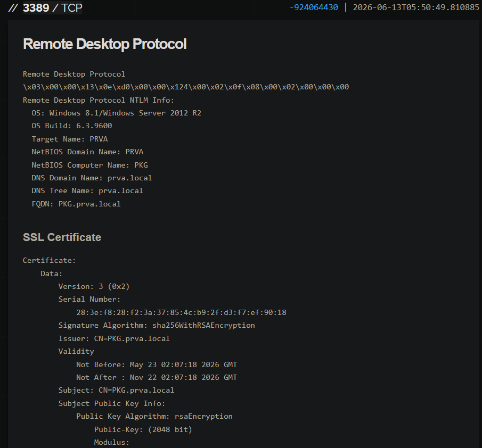Click the double-slash symbol before 3389

click(x=13, y=7)
